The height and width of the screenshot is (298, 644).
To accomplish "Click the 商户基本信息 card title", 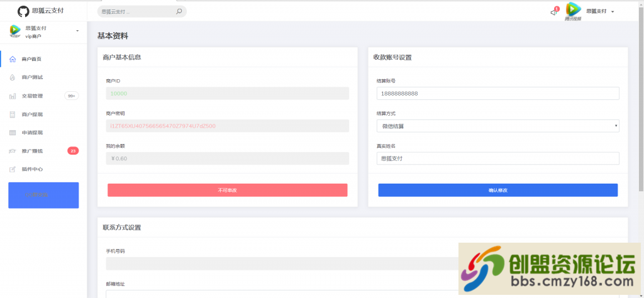I will 122,57.
